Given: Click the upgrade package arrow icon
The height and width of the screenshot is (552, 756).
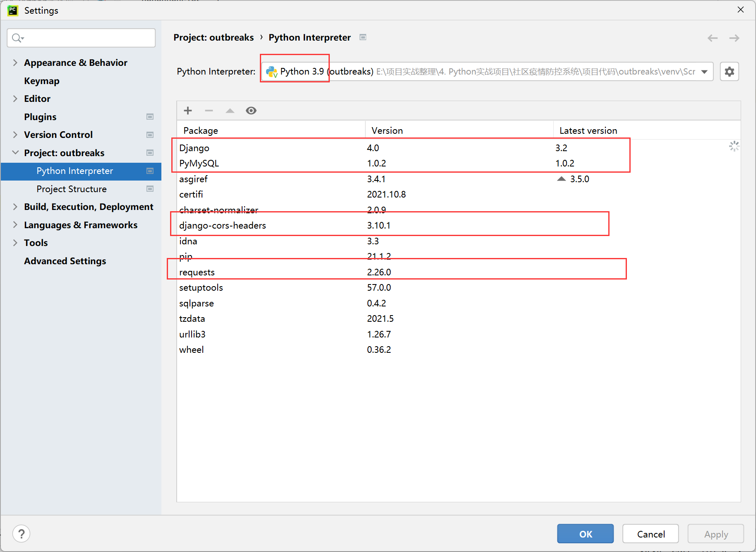Looking at the screenshot, I should (230, 111).
